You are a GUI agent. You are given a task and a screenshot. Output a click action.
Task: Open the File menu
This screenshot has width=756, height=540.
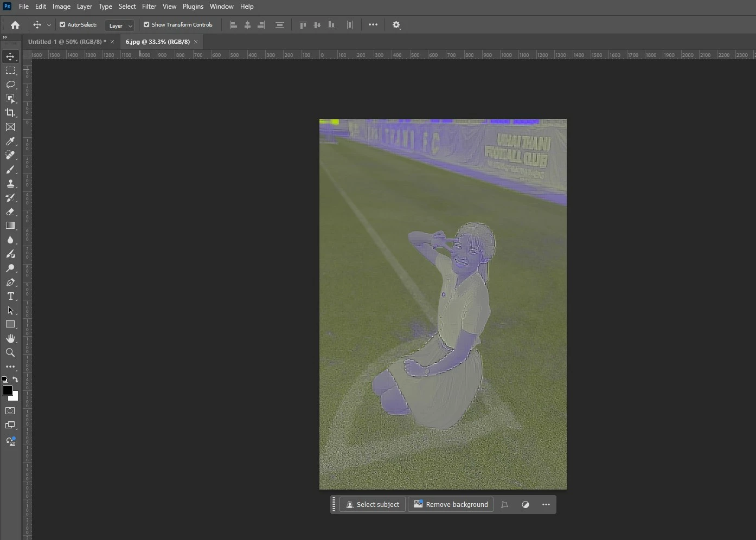tap(24, 7)
